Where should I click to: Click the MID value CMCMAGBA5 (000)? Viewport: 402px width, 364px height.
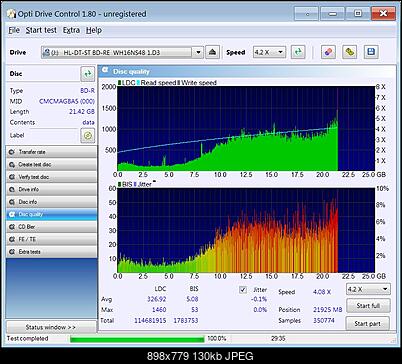(x=67, y=101)
